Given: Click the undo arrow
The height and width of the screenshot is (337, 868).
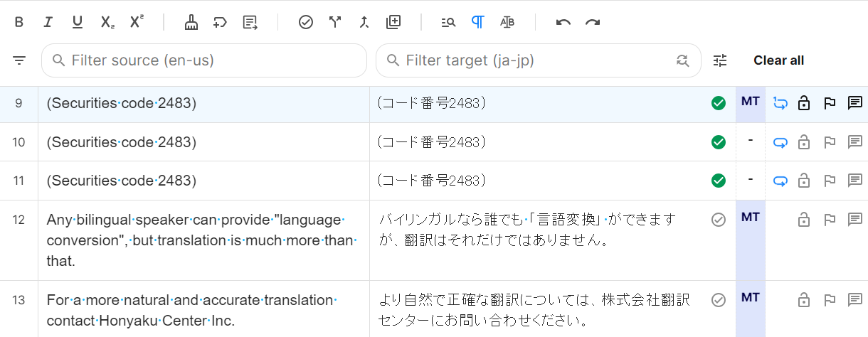Looking at the screenshot, I should pos(563,22).
